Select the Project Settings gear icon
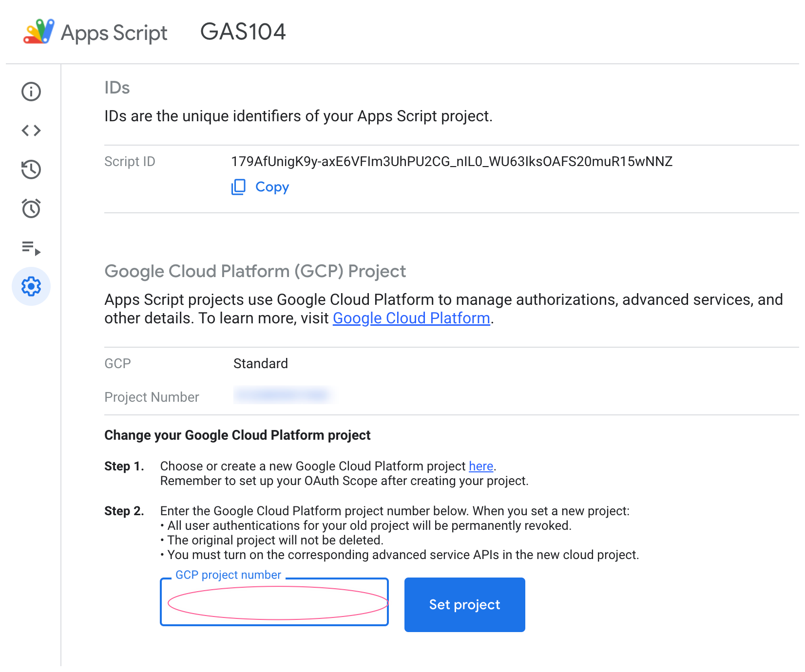805x672 pixels. click(x=31, y=286)
